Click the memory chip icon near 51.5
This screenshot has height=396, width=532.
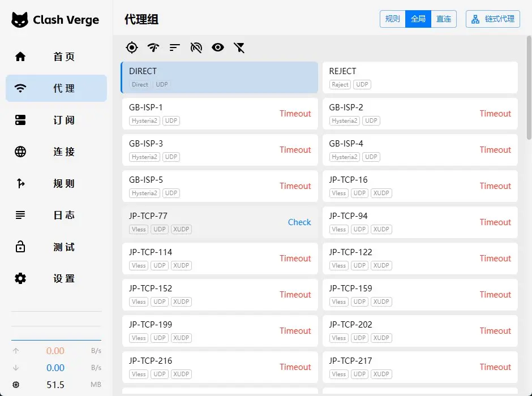(16, 385)
